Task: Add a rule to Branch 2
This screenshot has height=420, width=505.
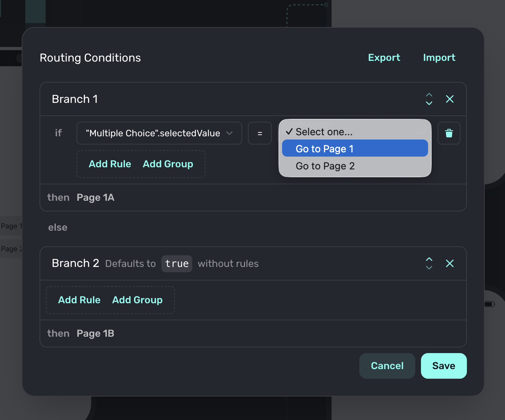Action: point(79,300)
